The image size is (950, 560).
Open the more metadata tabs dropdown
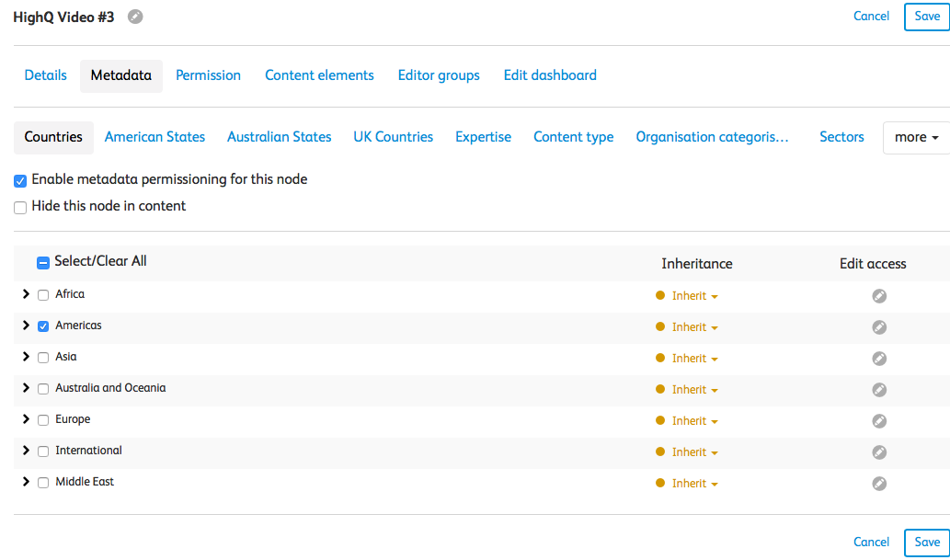(x=916, y=137)
